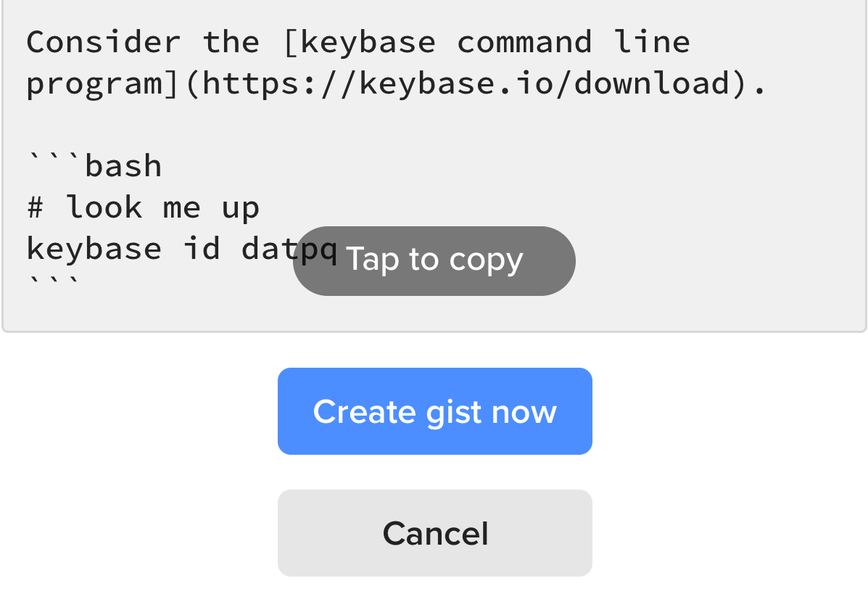Click the word 'look' in the comment line
The width and height of the screenshot is (868, 594).
[104, 208]
